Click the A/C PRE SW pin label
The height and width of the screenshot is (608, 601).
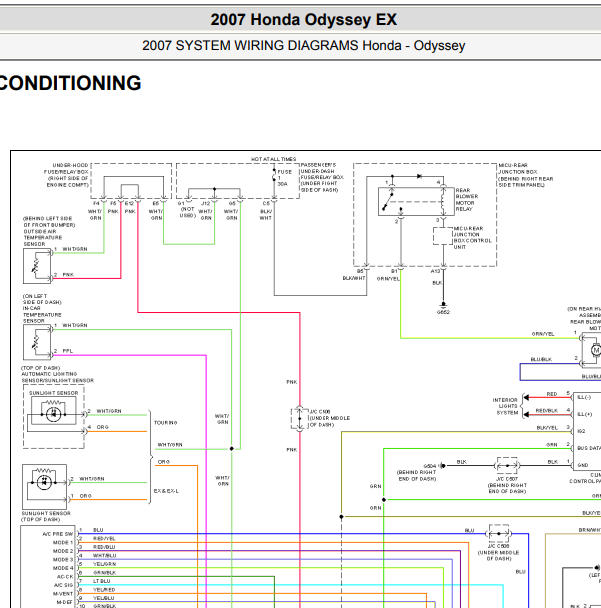click(57, 534)
